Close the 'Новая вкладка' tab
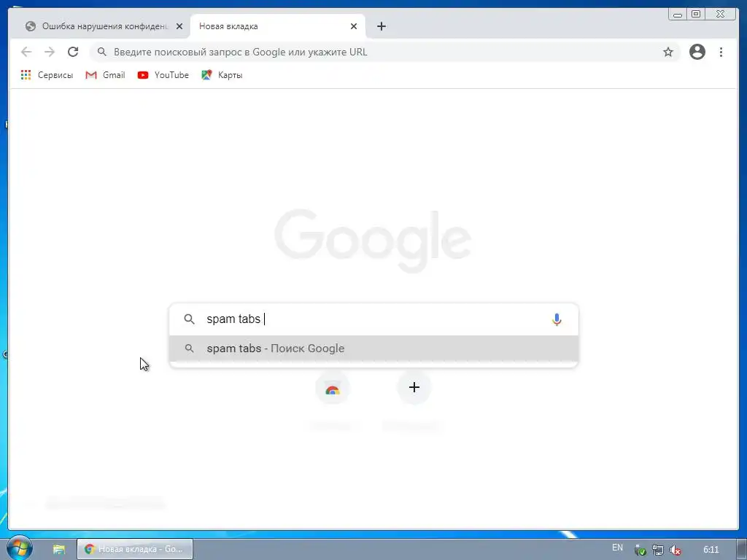The width and height of the screenshot is (747, 560). point(354,27)
